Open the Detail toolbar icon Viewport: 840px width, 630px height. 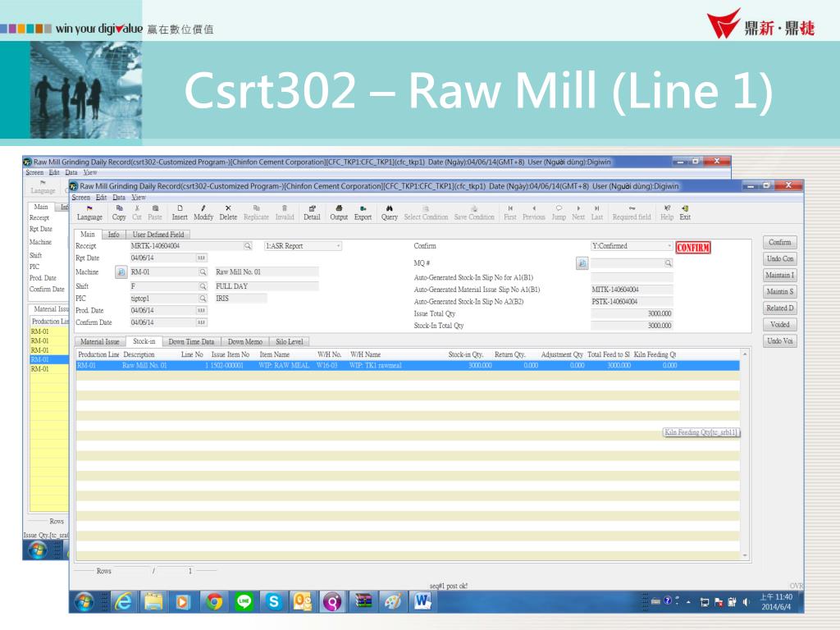pos(312,212)
